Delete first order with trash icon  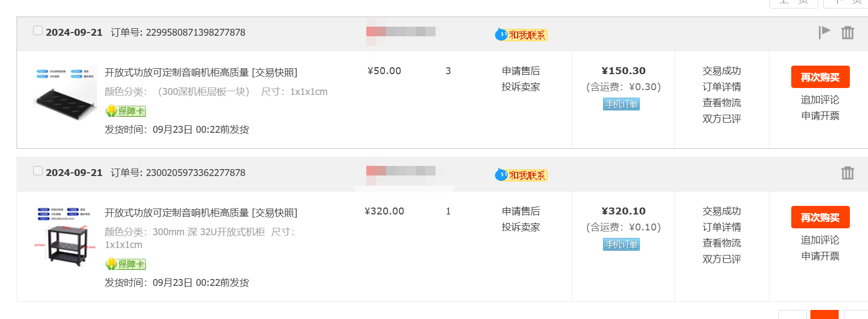click(x=848, y=33)
